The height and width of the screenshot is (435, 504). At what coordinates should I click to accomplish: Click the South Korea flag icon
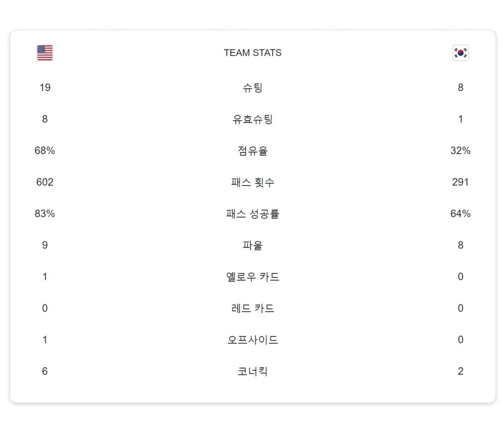pyautogui.click(x=460, y=53)
